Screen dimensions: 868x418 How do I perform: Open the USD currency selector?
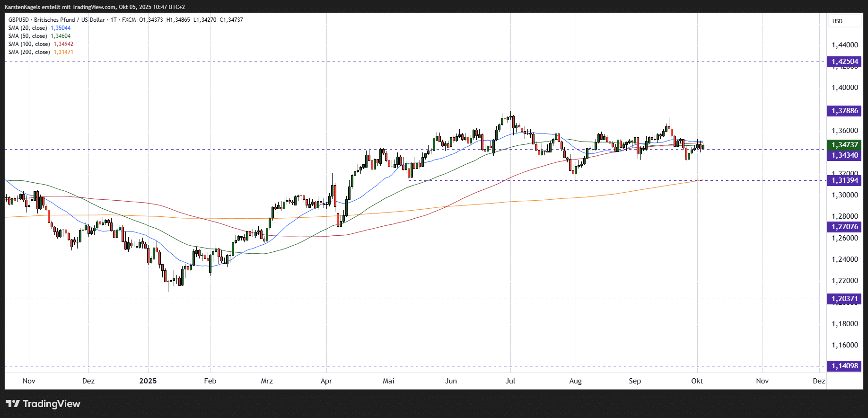tap(837, 21)
